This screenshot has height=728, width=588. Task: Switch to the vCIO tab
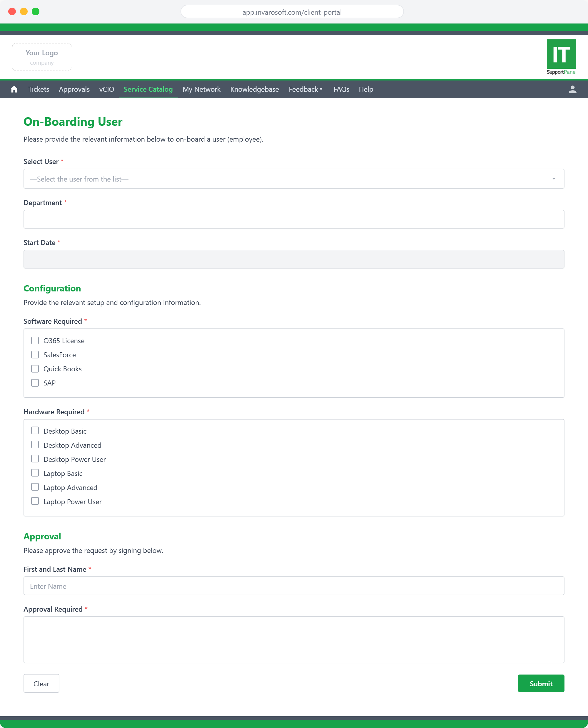(x=106, y=89)
